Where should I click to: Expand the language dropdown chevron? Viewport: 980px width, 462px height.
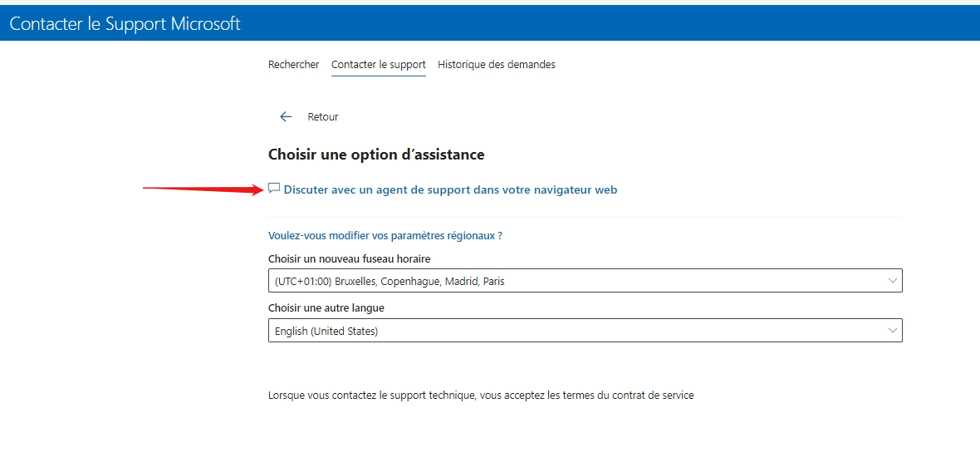pos(893,331)
